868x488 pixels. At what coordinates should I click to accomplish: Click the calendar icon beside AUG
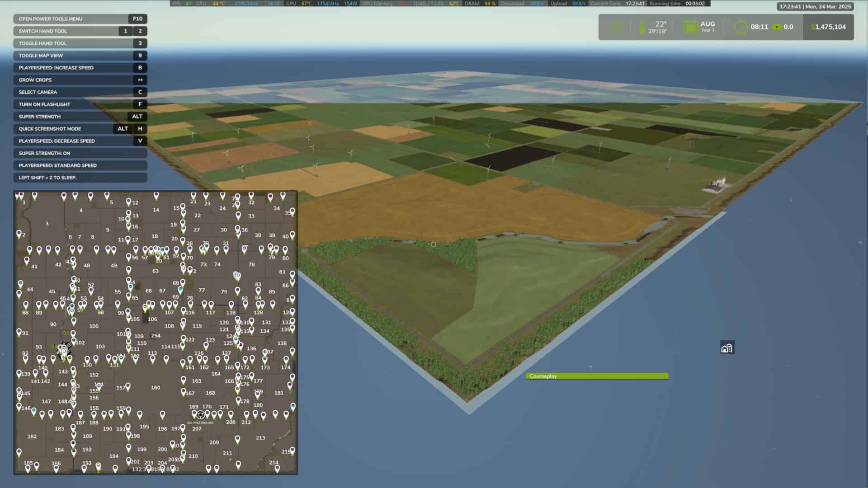(x=690, y=27)
